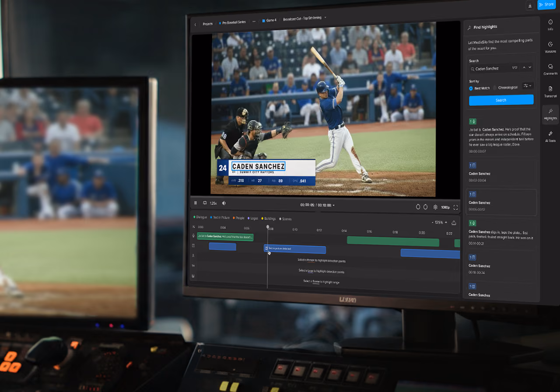Open the timecode format dropdown

pos(334,205)
